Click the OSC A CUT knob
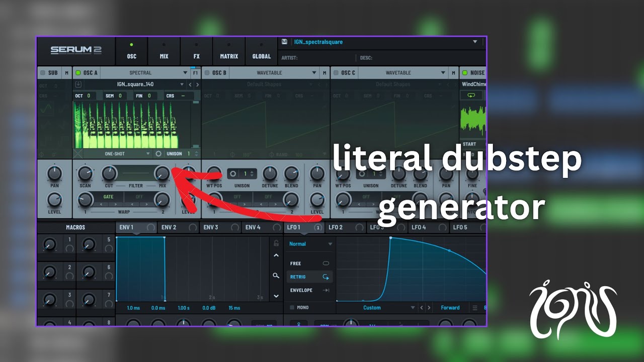This screenshot has width=644, height=362. click(109, 173)
